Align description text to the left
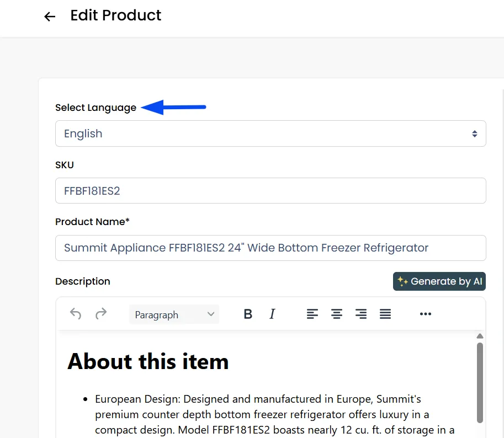The height and width of the screenshot is (438, 504). 312,314
